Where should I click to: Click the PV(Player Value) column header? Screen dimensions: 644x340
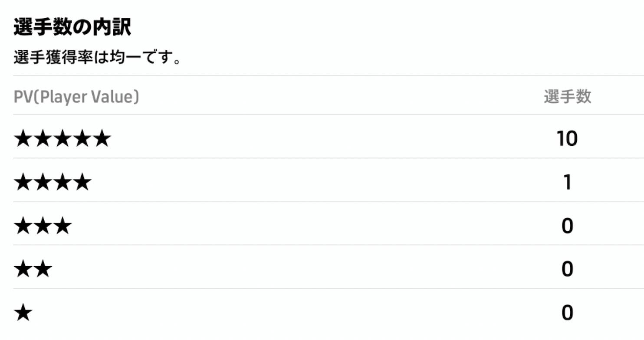click(x=76, y=97)
